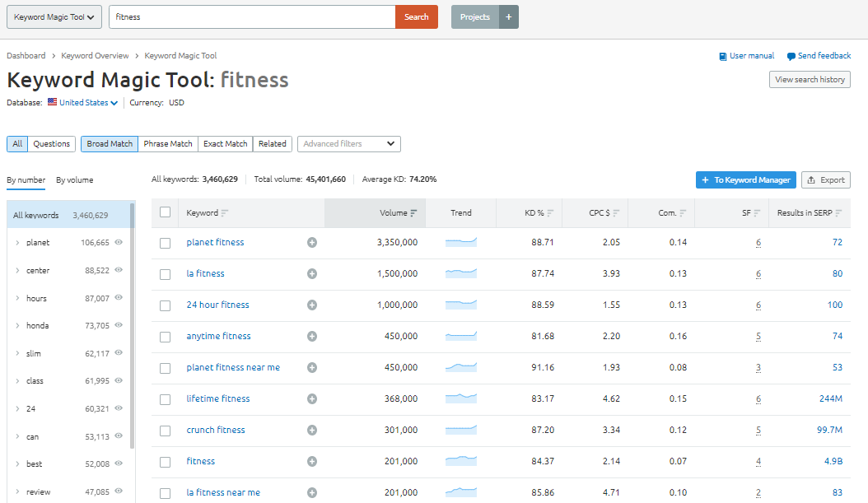Click the plus icon beside planet fitness

click(312, 243)
